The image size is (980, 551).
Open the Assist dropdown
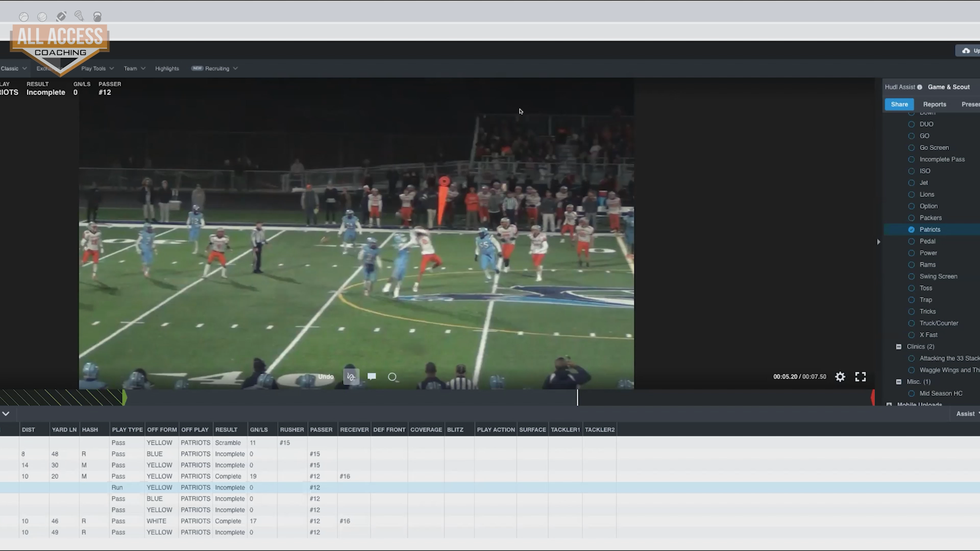pos(967,414)
